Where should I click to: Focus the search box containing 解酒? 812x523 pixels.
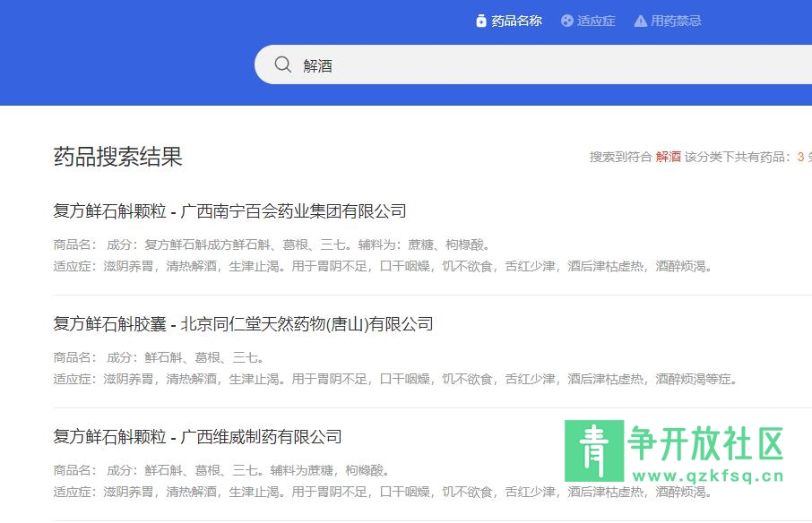click(x=533, y=64)
